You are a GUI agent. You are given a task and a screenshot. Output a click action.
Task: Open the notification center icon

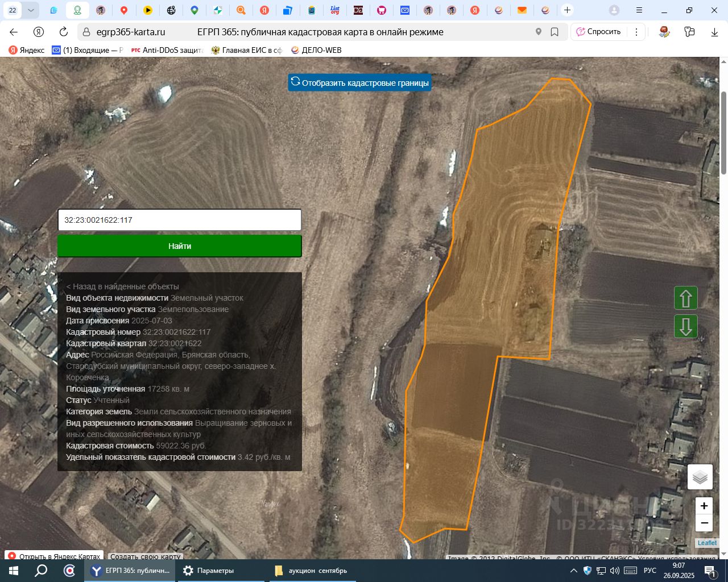point(710,571)
